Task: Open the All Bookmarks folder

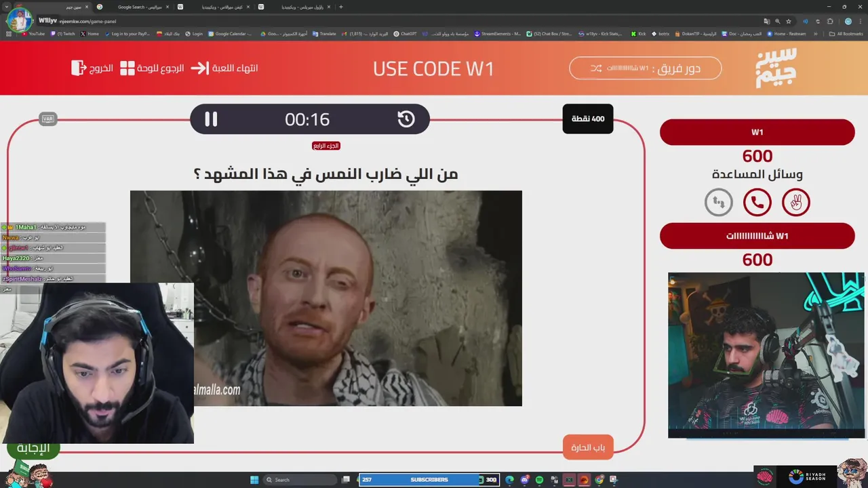Action: (846, 33)
